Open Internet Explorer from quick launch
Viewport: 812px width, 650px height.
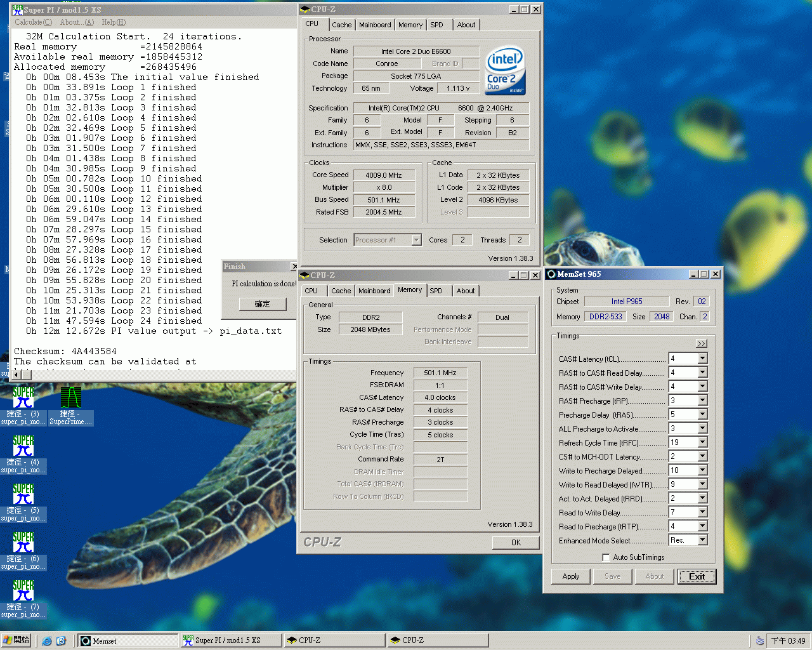pos(47,641)
